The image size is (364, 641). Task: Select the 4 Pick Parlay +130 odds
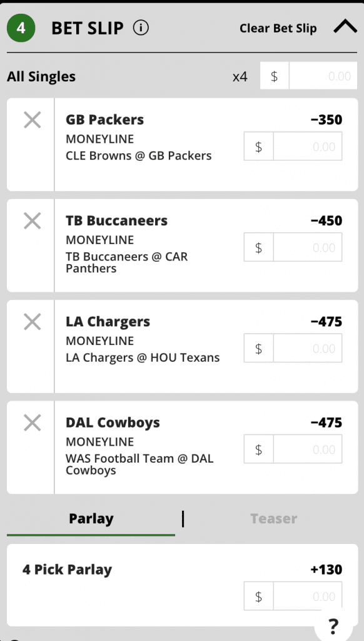coord(326,570)
